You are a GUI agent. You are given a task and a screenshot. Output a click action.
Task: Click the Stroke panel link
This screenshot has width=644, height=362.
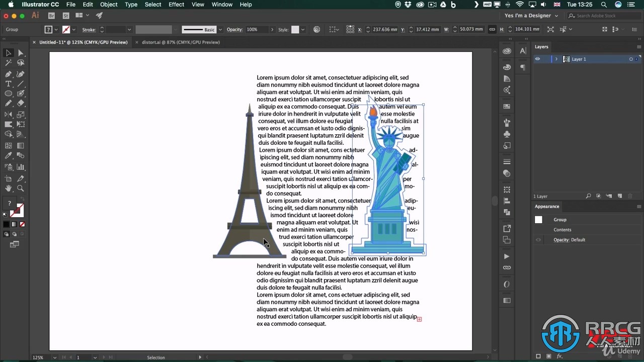tap(89, 30)
